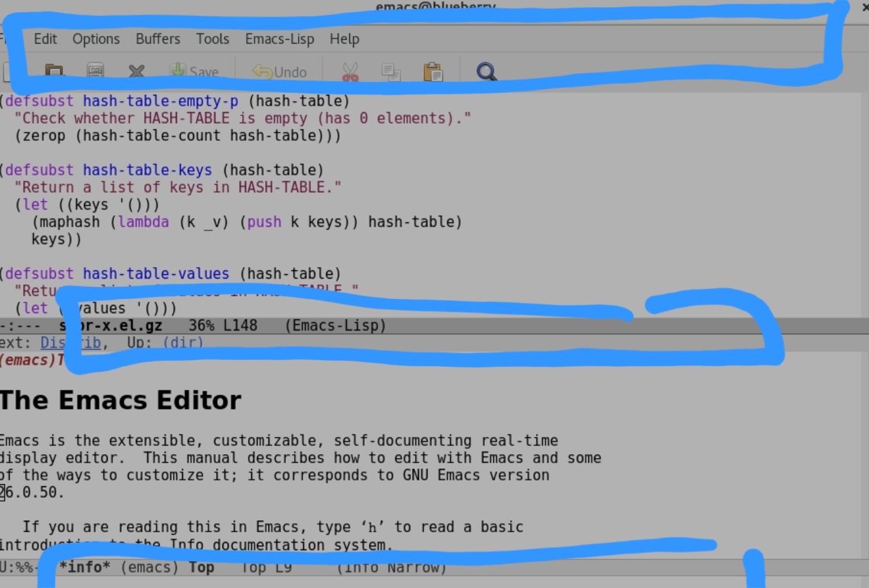Click the version text "26.0.50."
869x588 pixels.
click(32, 493)
